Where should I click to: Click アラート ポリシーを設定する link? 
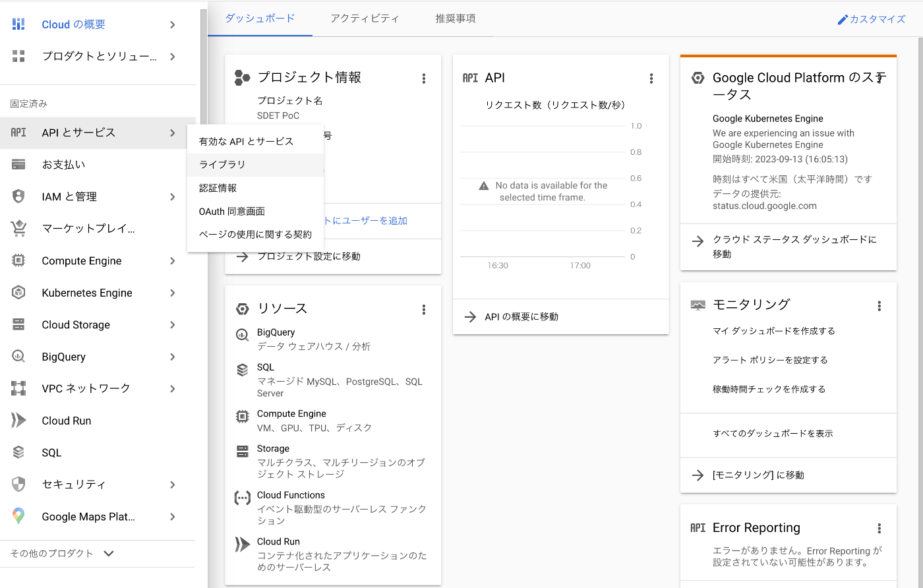[x=770, y=360]
